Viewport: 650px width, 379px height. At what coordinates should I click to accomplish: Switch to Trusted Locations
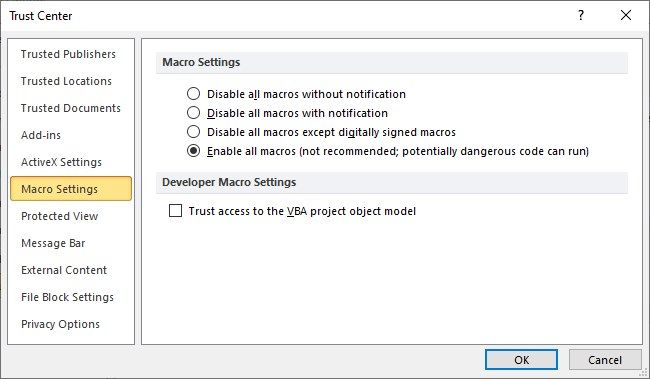(x=66, y=81)
